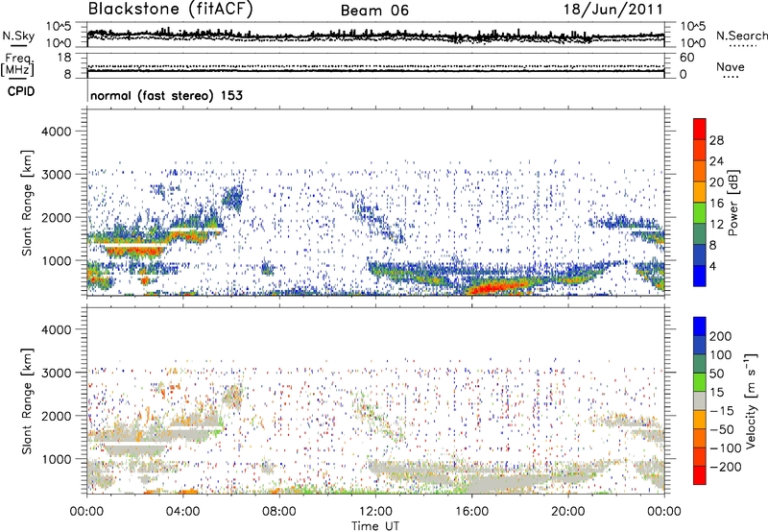Screen dimensions: 768x532
Task: Click the 'Blackstone (fitACF)' title text
Action: (170, 10)
